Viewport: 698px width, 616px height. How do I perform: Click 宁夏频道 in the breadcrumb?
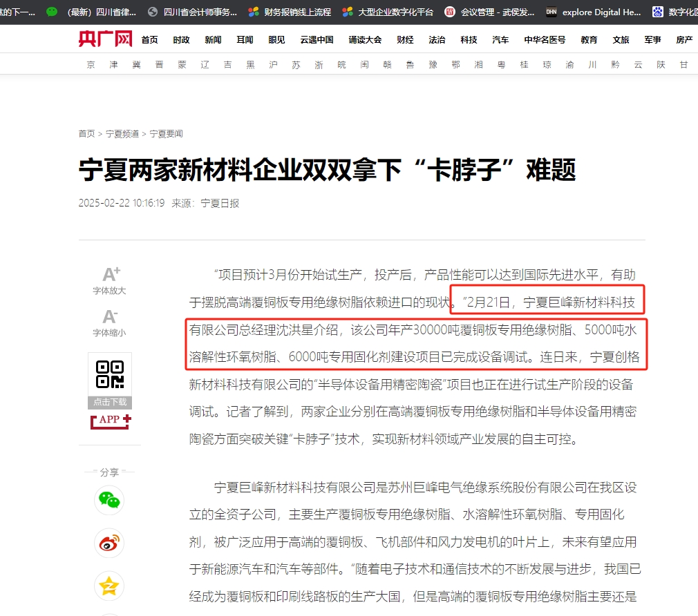point(122,133)
